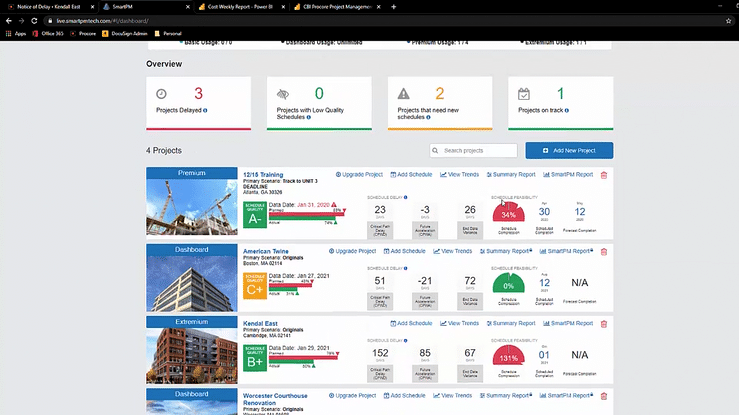
Task: Click the browser address bar URL
Action: pyautogui.click(x=102, y=21)
